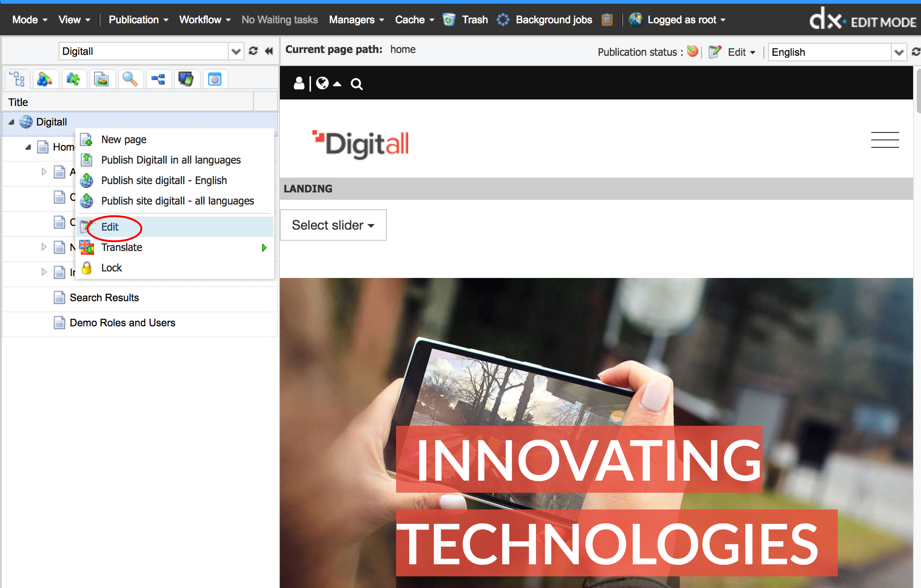Open the categories tree tab
921x588 pixels.
tap(158, 79)
